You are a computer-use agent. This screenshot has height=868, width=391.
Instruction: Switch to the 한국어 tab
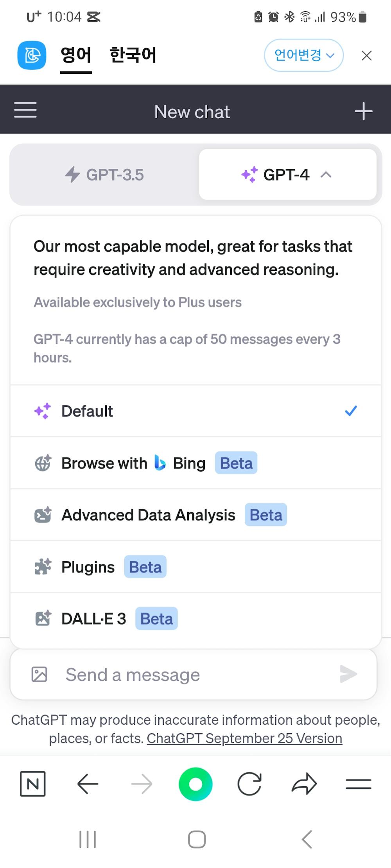click(133, 55)
